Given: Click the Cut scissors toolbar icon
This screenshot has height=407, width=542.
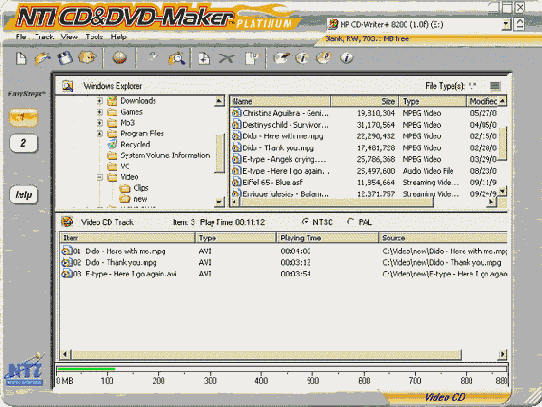Looking at the screenshot, I should coord(226,58).
